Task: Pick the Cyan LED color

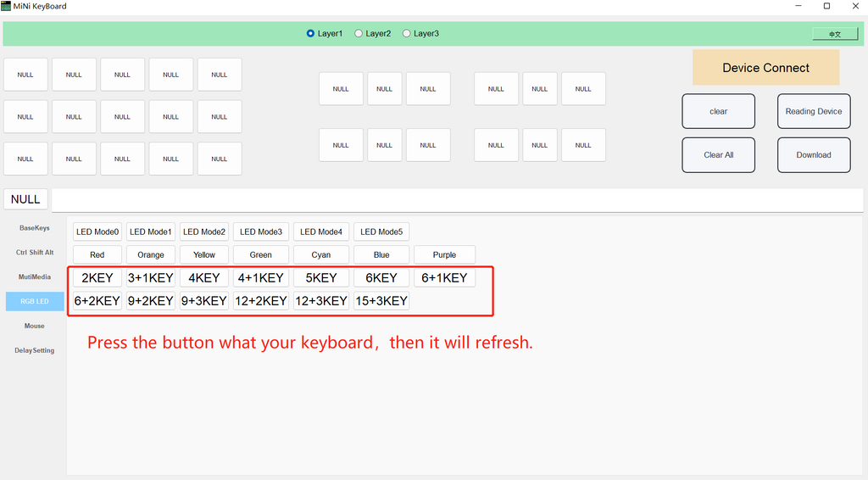Action: (321, 254)
